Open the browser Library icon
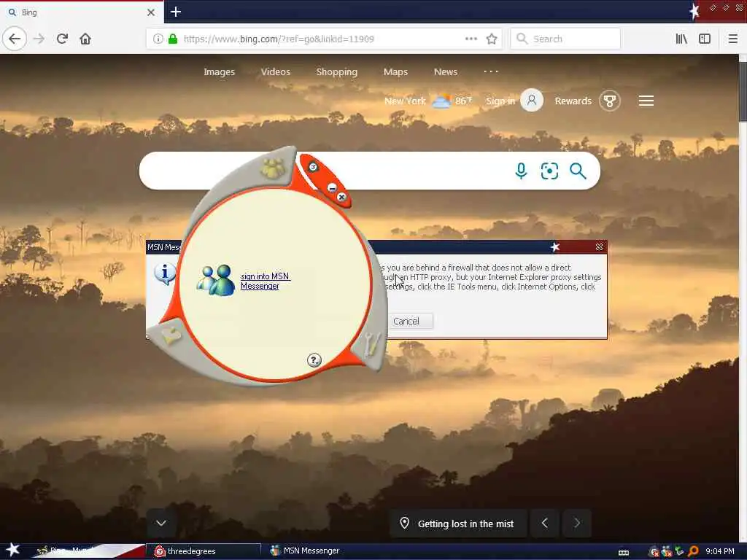The image size is (747, 560). pyautogui.click(x=681, y=39)
